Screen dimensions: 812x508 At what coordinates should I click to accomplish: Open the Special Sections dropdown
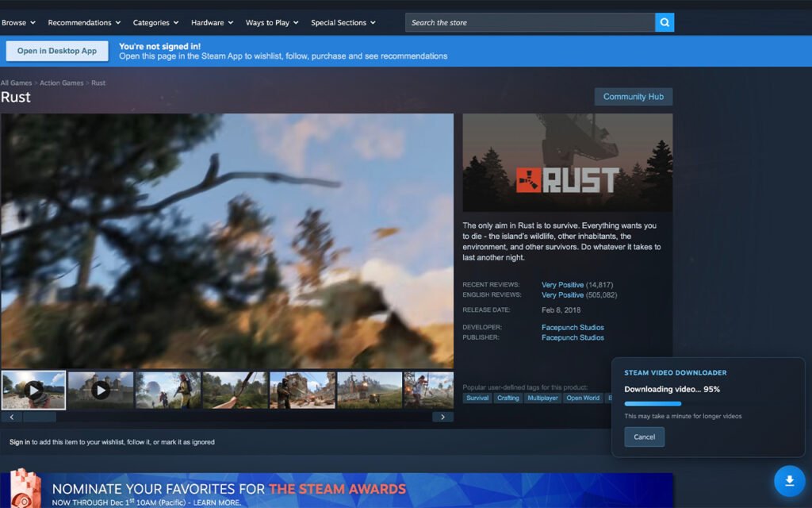[343, 22]
